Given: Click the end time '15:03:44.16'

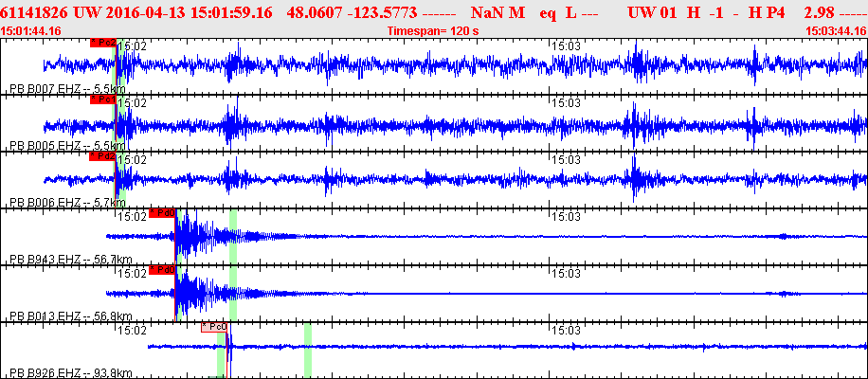Looking at the screenshot, I should 836,31.
